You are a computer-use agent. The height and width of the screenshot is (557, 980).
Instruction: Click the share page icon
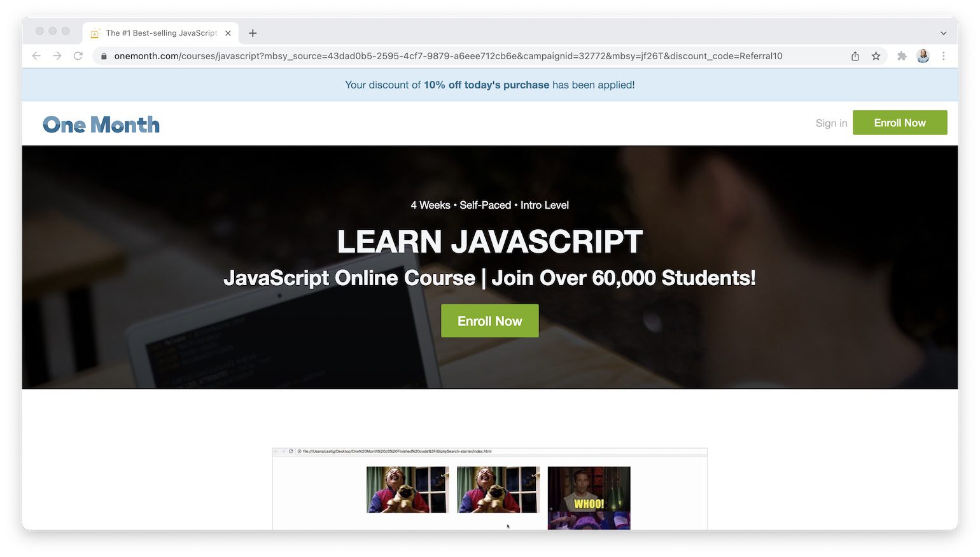click(x=855, y=56)
